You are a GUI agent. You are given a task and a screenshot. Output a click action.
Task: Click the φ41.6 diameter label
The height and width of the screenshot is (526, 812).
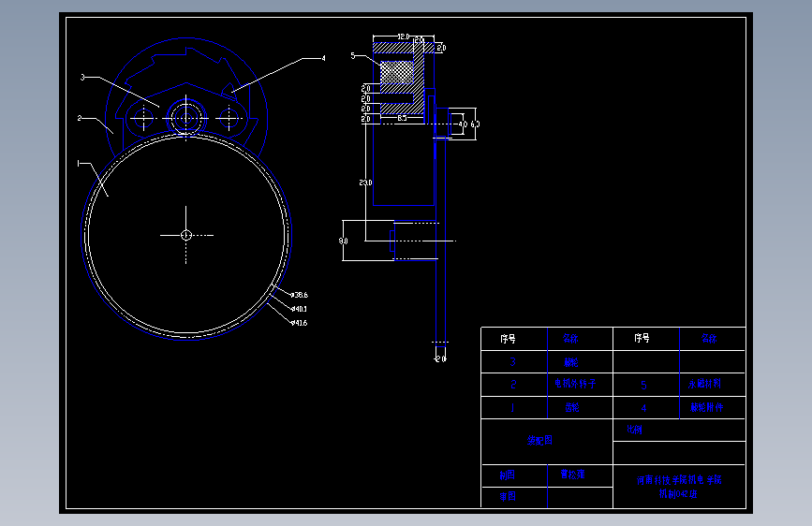click(x=300, y=323)
